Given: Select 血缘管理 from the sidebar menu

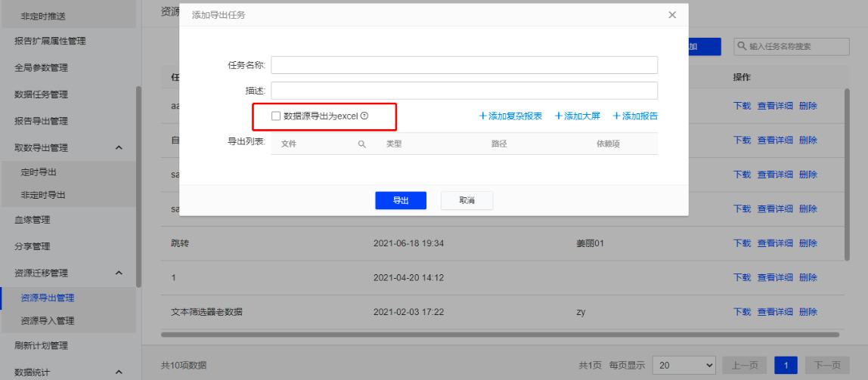Looking at the screenshot, I should pos(33,220).
